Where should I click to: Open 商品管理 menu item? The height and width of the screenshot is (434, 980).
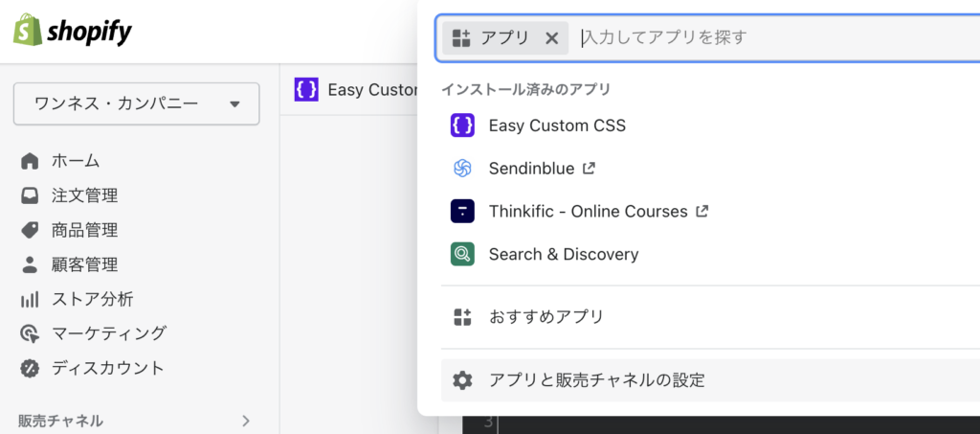coord(84,231)
